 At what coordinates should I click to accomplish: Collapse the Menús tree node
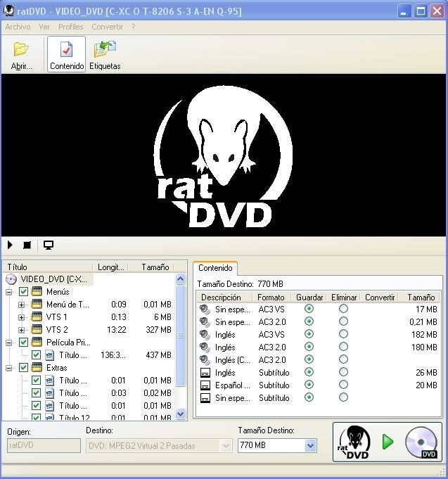pos(9,292)
